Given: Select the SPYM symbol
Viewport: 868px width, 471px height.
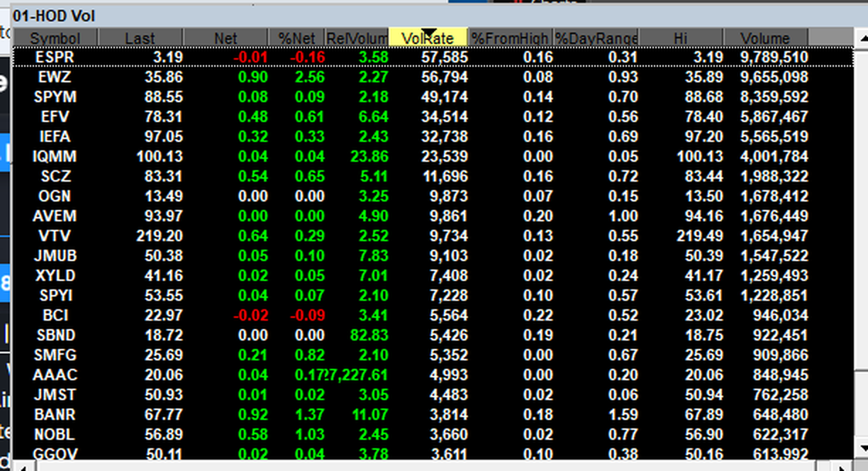Looking at the screenshot, I should pos(55,96).
